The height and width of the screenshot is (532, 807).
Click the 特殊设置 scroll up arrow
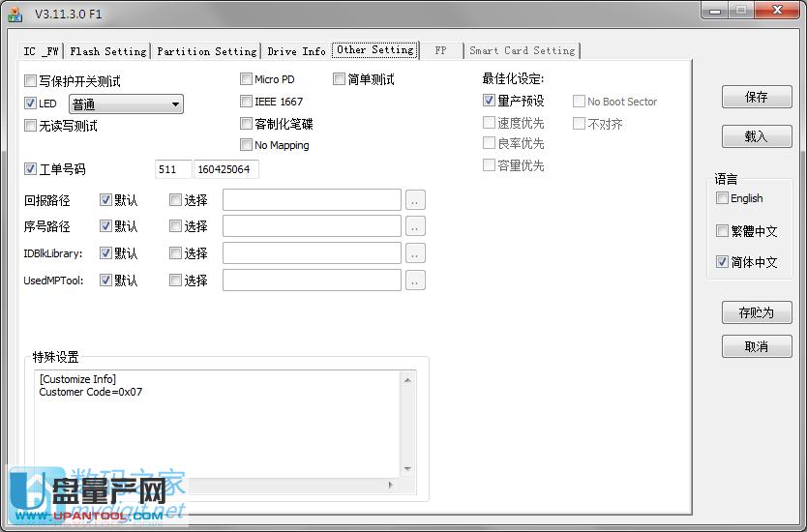pyautogui.click(x=407, y=380)
